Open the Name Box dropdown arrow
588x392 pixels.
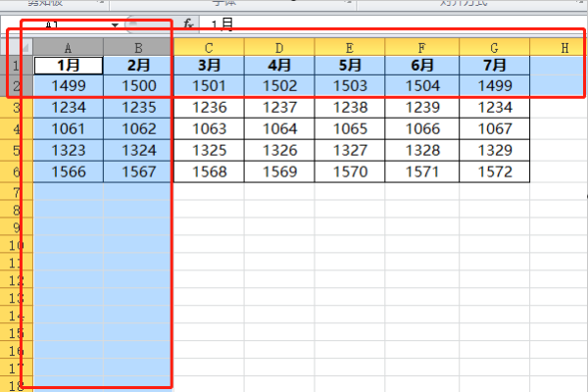coord(115,25)
